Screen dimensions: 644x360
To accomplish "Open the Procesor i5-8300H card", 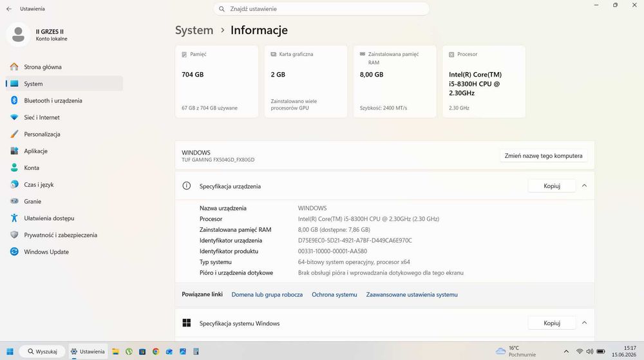I will 484,82.
